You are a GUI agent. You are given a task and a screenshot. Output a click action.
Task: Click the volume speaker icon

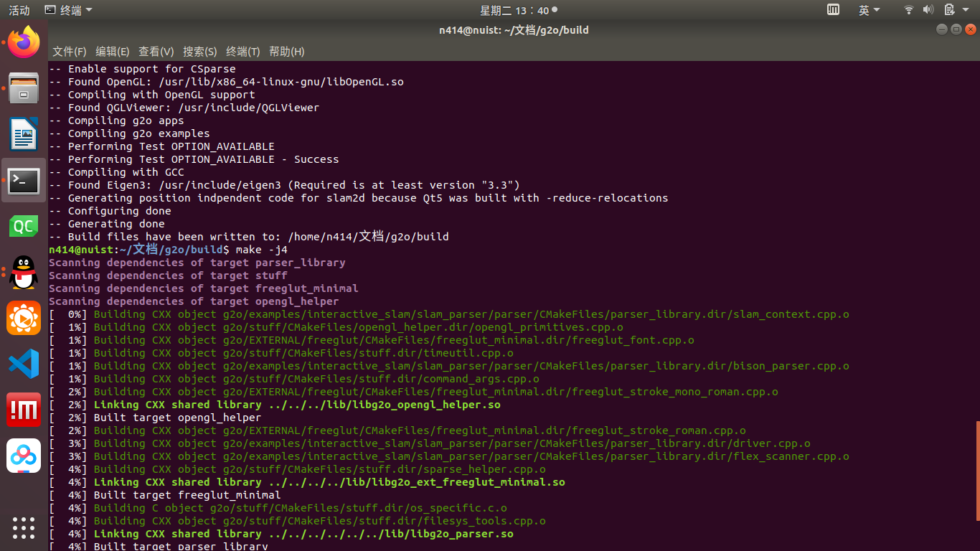click(928, 10)
